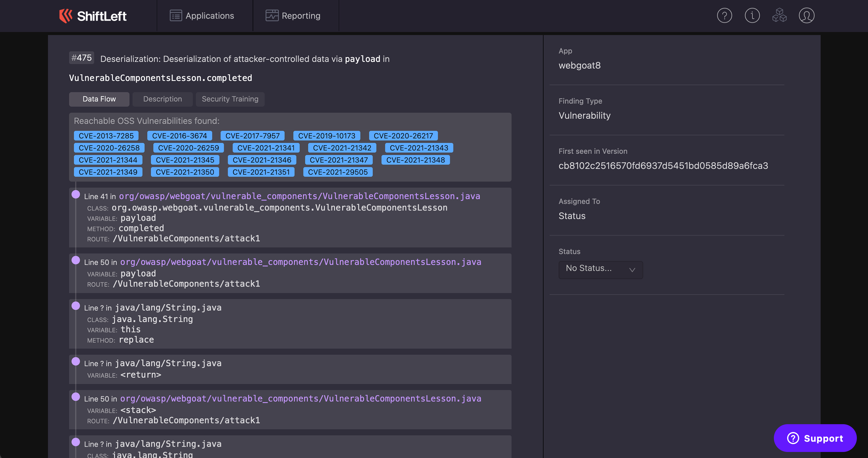Open the help question mark icon
This screenshot has height=458, width=868.
[x=724, y=15]
